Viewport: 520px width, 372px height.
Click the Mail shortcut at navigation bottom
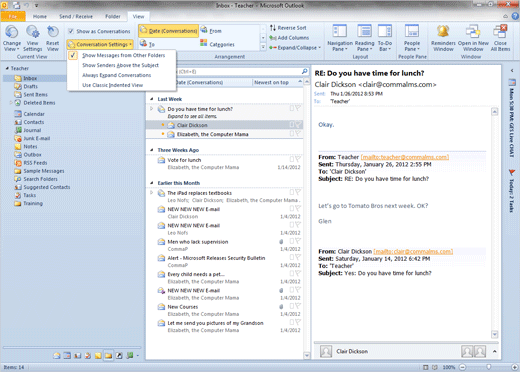pos(57,356)
